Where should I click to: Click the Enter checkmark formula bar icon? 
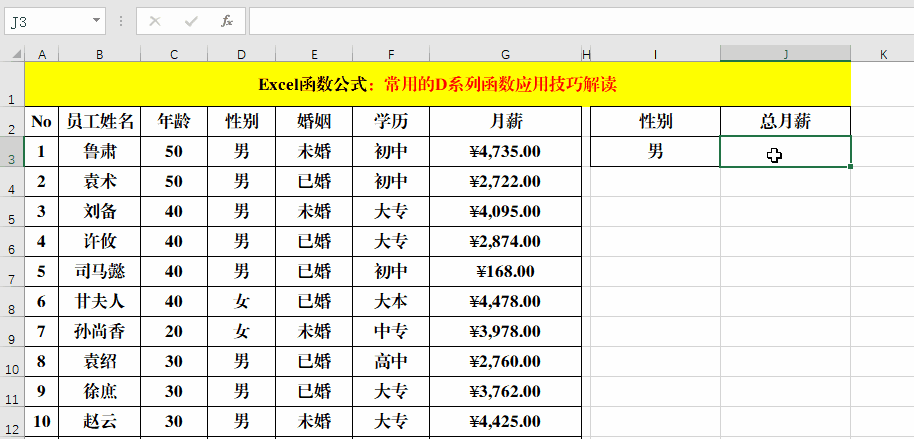click(191, 22)
